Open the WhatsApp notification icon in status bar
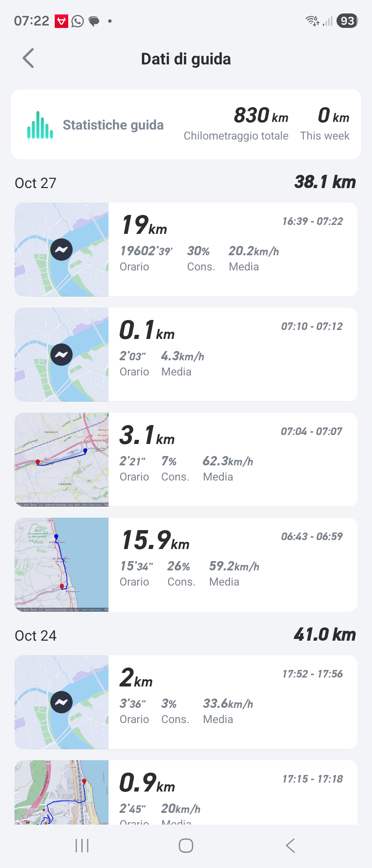The width and height of the screenshot is (372, 868). pyautogui.click(x=77, y=21)
